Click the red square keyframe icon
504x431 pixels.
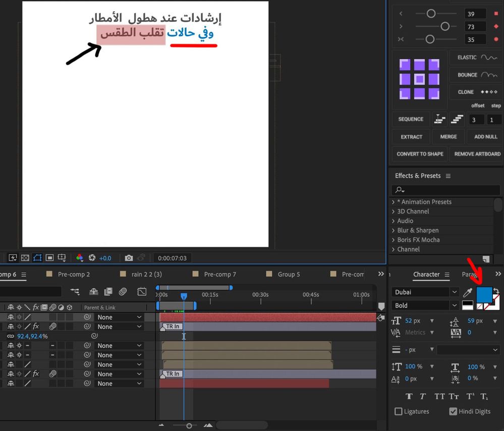[x=496, y=14]
